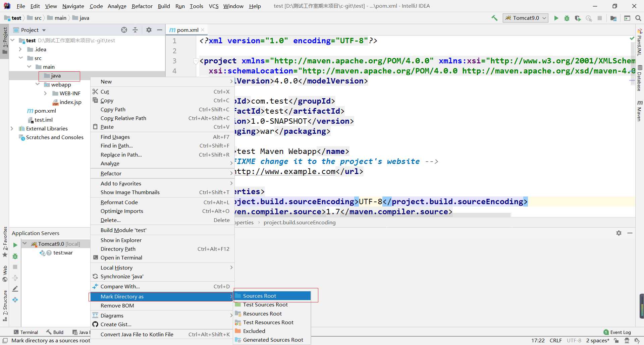The height and width of the screenshot is (345, 644).
Task: Hide the Project tool window
Action: pos(160,30)
